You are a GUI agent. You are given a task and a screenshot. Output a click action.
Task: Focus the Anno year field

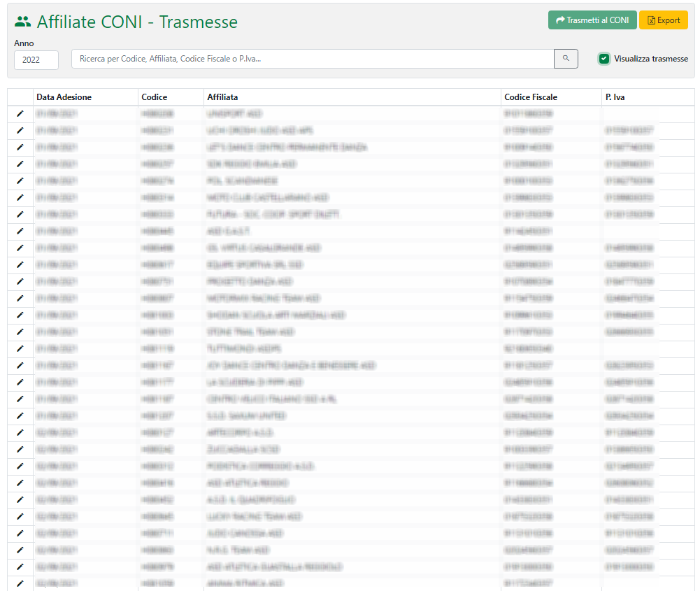pos(36,59)
